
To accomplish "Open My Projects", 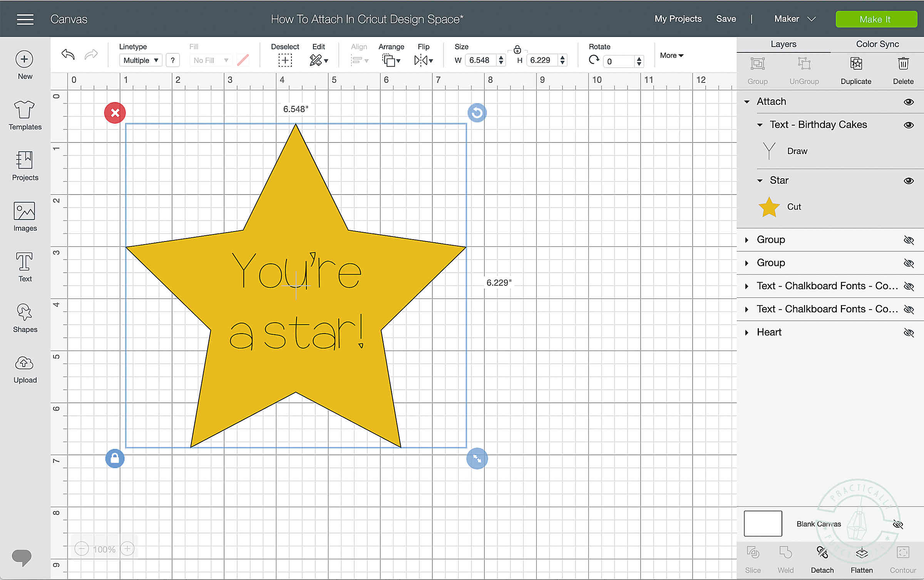I will pyautogui.click(x=678, y=19).
